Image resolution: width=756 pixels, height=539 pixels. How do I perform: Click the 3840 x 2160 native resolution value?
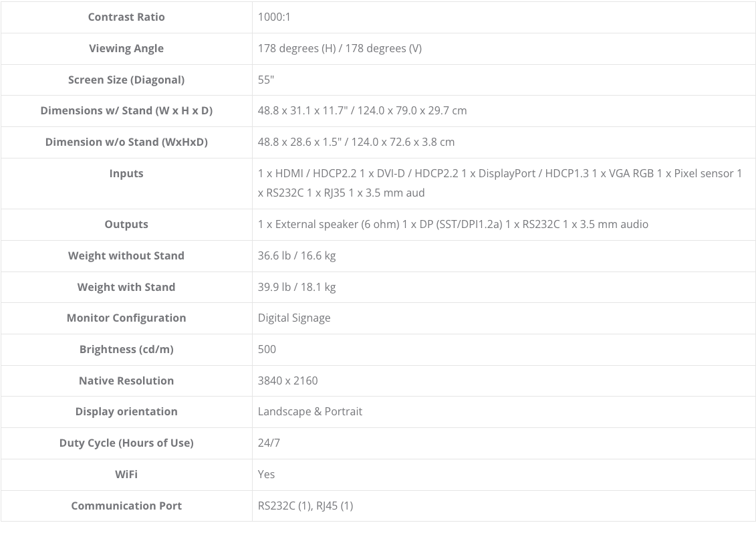(x=287, y=381)
